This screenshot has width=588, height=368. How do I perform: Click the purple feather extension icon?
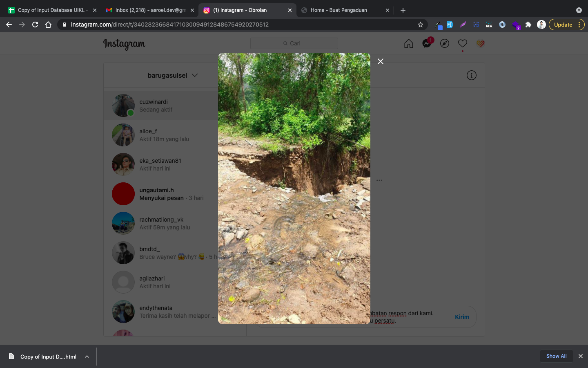pyautogui.click(x=463, y=25)
